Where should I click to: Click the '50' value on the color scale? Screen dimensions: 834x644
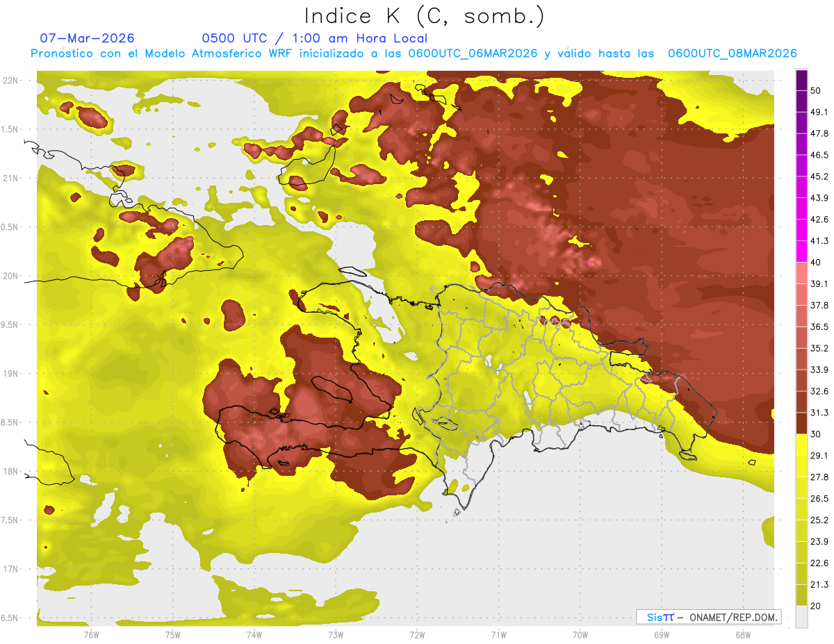(x=817, y=90)
